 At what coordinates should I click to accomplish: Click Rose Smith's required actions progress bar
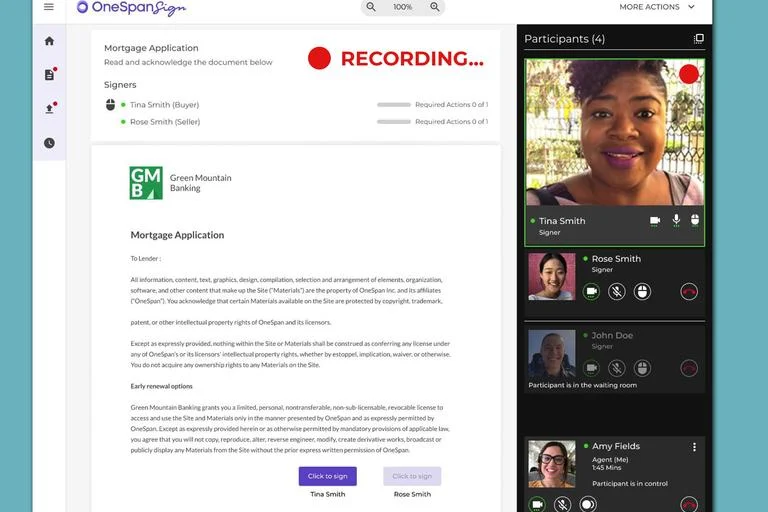click(394, 122)
